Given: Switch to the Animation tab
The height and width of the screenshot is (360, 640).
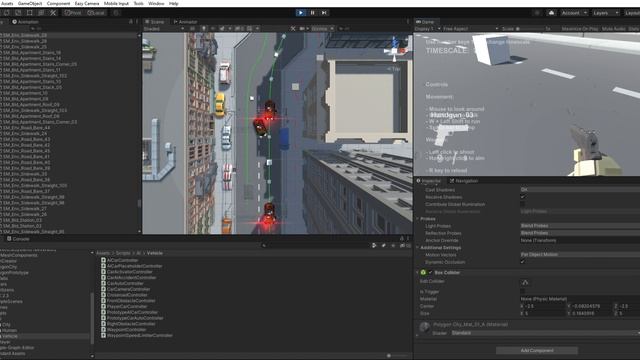Looking at the screenshot, I should (25, 22).
